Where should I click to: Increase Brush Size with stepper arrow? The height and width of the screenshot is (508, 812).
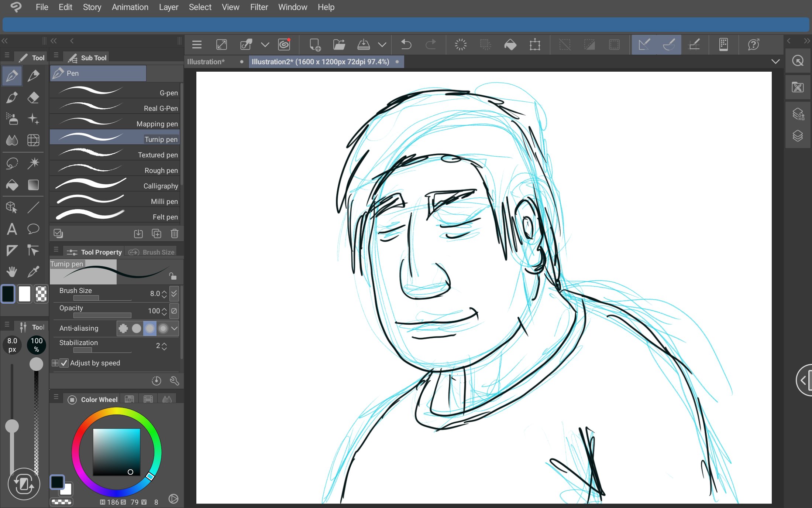164,291
